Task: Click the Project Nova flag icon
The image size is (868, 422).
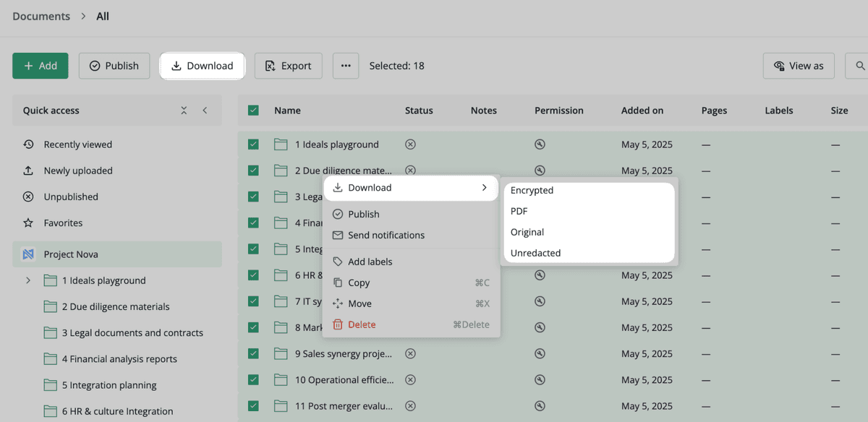Action: (x=28, y=254)
